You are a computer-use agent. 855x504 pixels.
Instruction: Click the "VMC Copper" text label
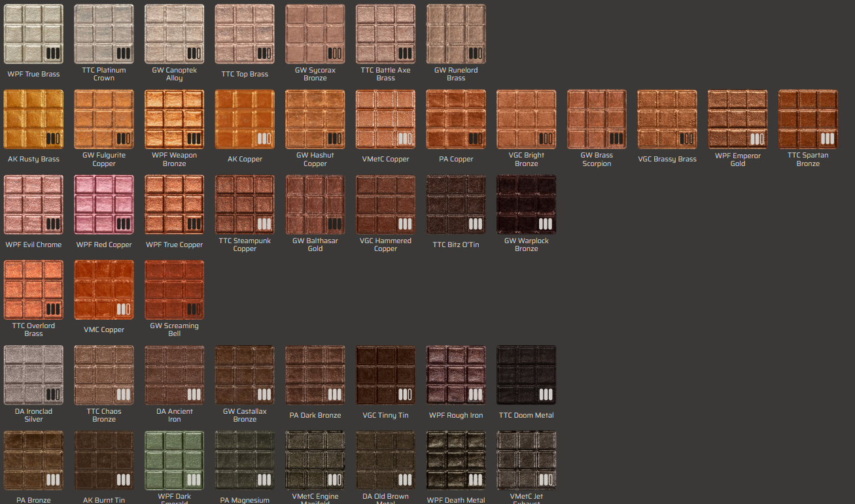click(x=104, y=330)
